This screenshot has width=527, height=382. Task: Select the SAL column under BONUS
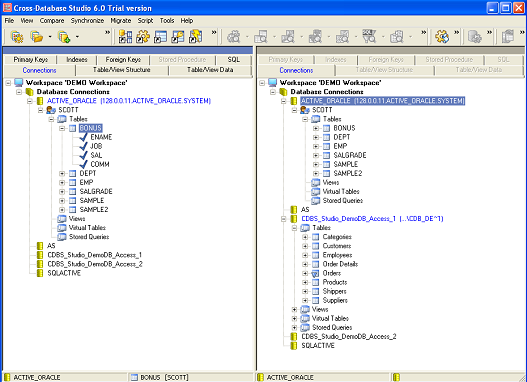[x=96, y=155]
